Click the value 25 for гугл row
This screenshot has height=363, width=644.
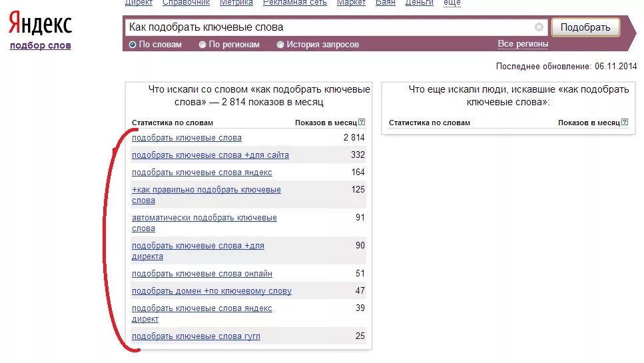(x=360, y=336)
